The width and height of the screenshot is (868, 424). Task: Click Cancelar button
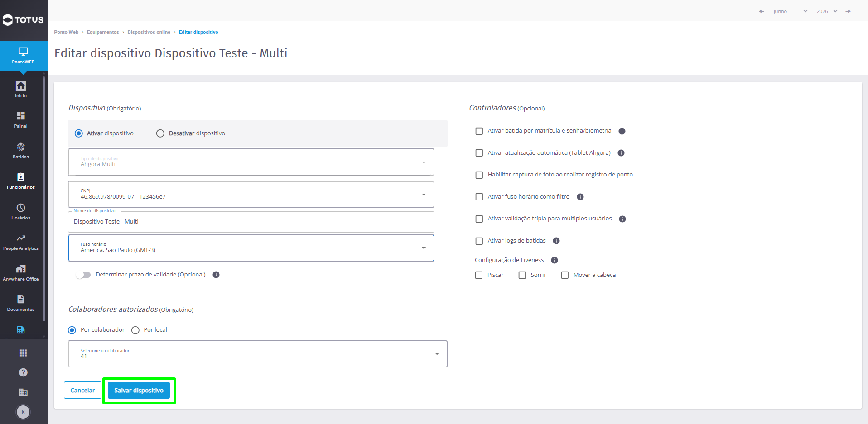[x=82, y=391]
